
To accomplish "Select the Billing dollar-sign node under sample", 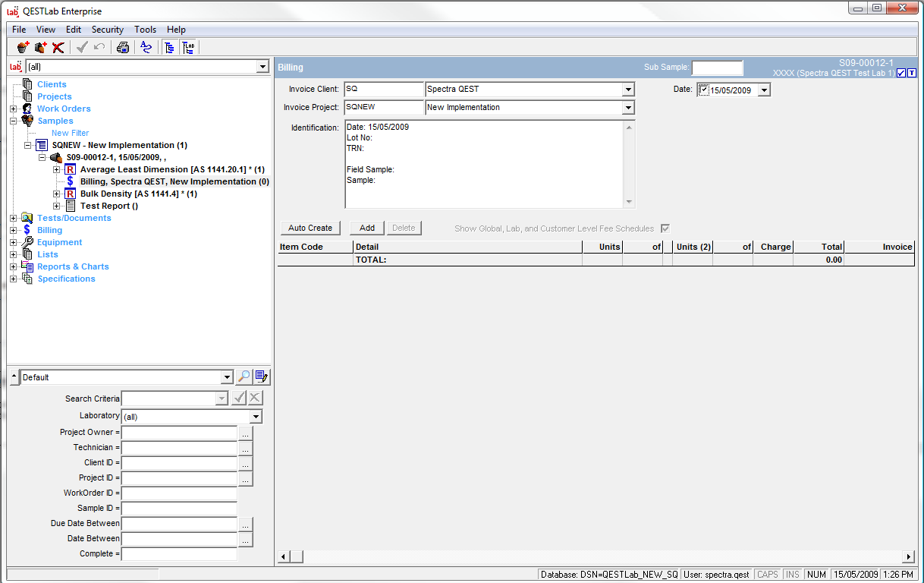I will 174,181.
